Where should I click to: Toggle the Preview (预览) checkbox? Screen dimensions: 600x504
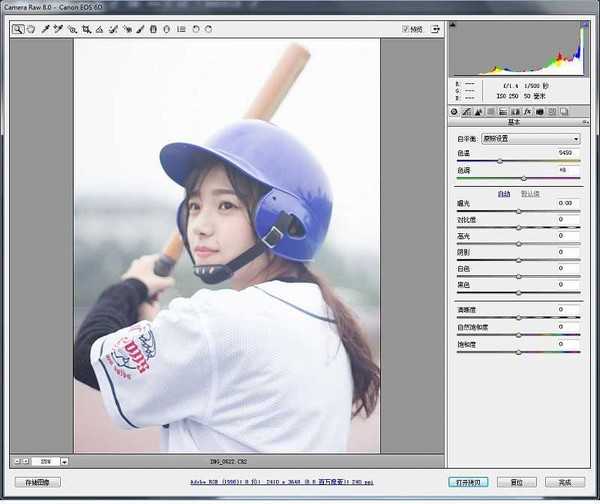tap(405, 29)
